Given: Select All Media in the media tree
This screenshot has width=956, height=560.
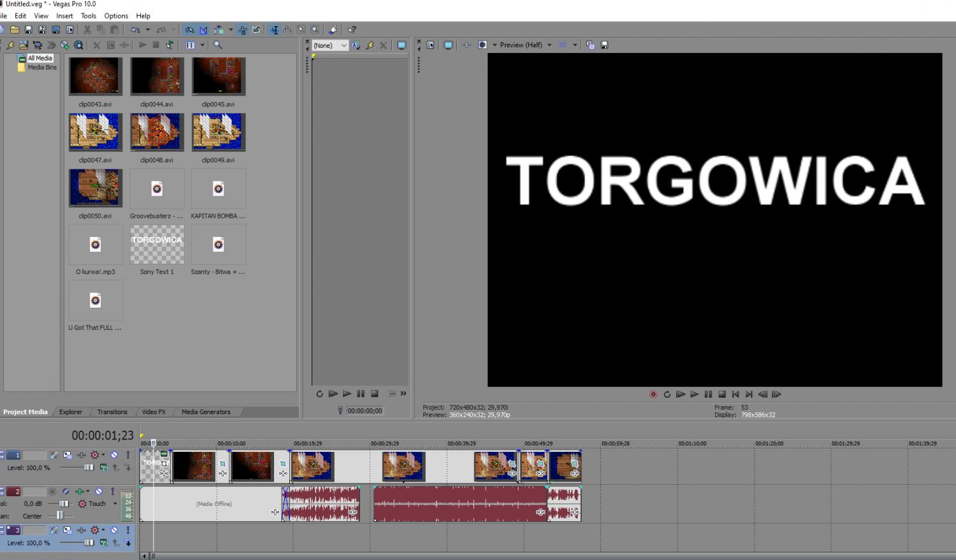Looking at the screenshot, I should 40,58.
